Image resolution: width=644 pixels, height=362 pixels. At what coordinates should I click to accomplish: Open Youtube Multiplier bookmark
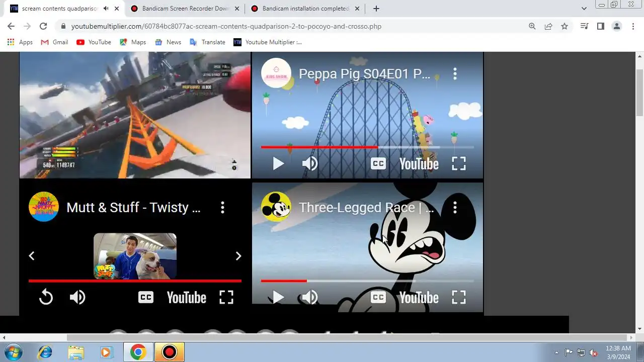[268, 42]
